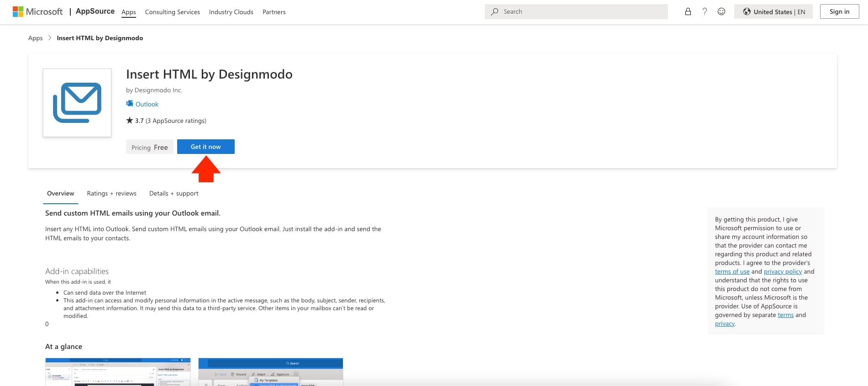Click the search magnifier icon
868x386 pixels.
[494, 11]
